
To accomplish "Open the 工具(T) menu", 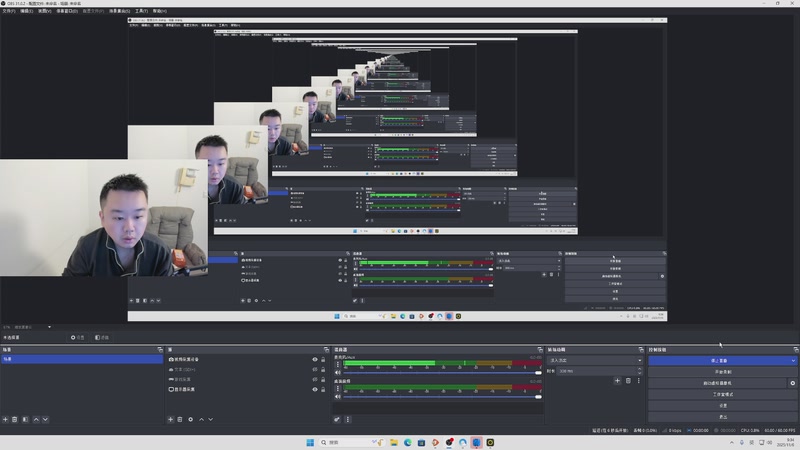I will 141,11.
